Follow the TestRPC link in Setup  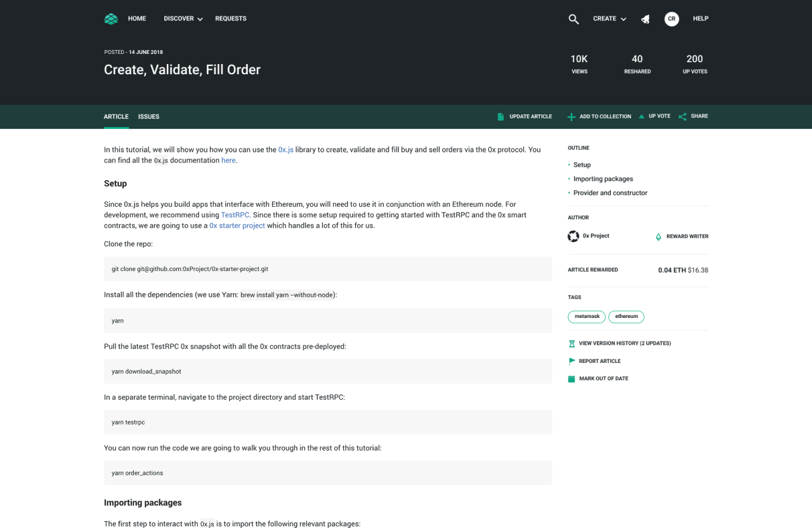coord(235,215)
